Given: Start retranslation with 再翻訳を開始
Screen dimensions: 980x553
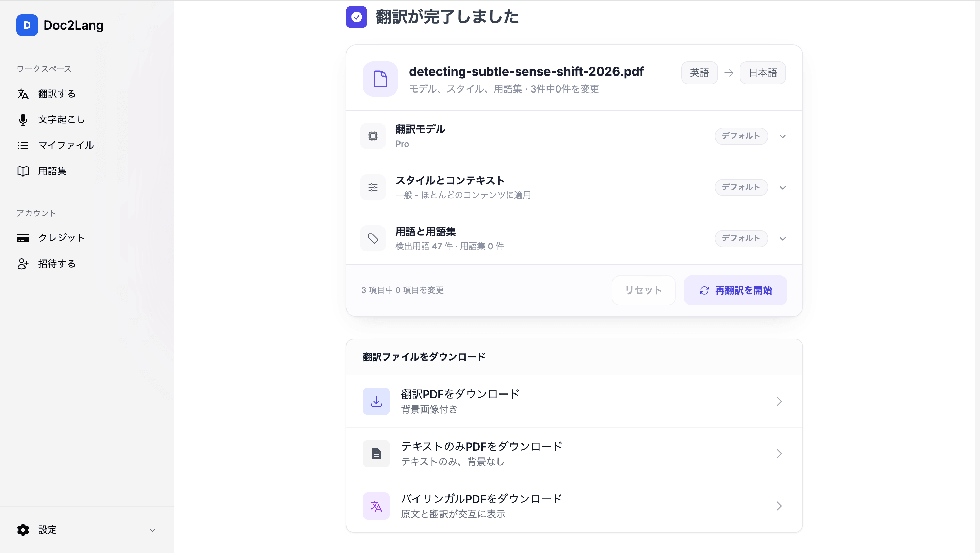Looking at the screenshot, I should pos(735,290).
